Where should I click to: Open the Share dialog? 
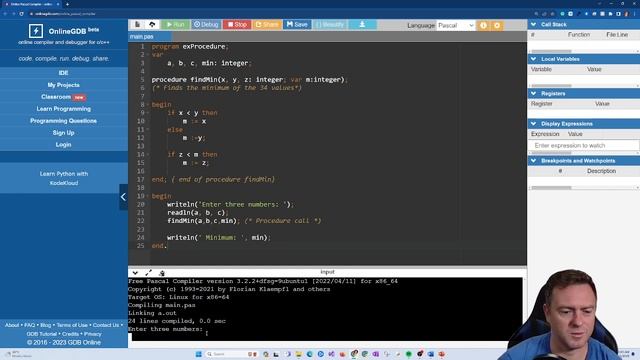267,24
